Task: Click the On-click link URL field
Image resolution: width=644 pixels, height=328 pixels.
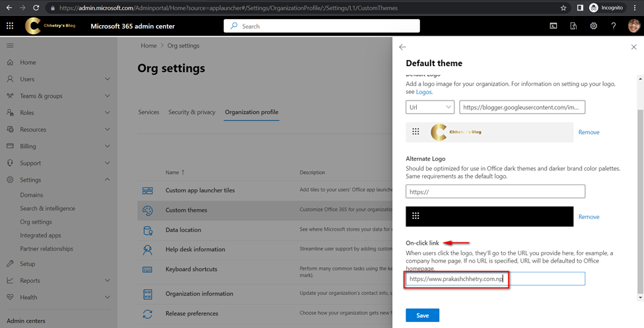Action: (x=495, y=278)
